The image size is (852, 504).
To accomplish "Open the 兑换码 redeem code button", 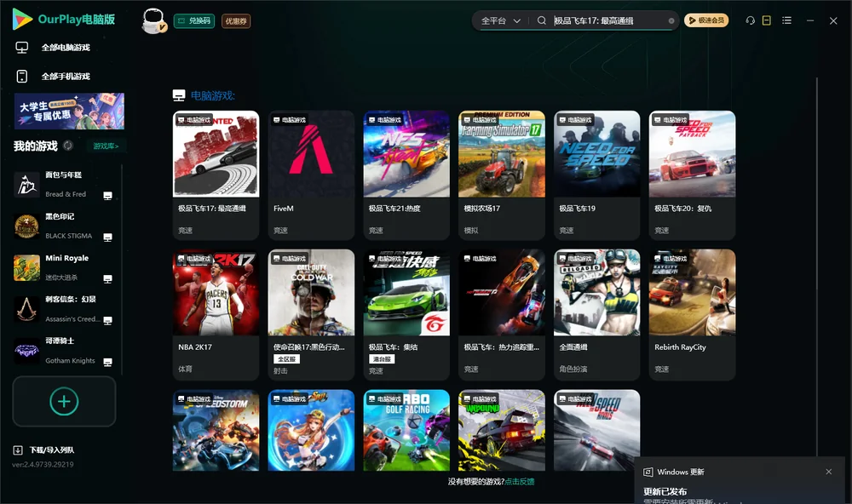I will click(x=194, y=20).
